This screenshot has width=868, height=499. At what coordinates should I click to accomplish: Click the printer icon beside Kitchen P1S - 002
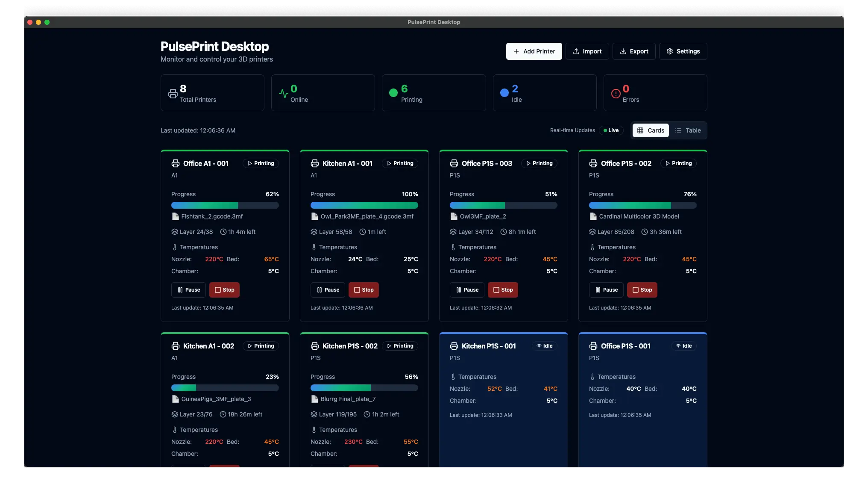point(314,346)
